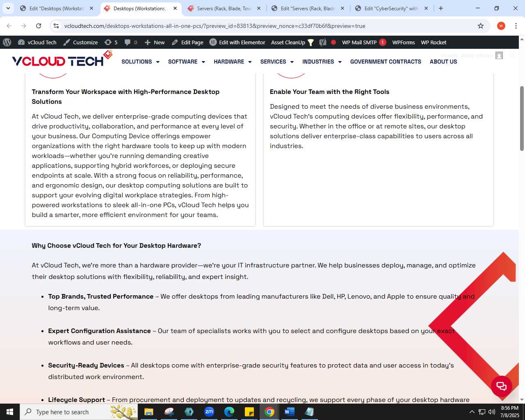The width and height of the screenshot is (525, 420).
Task: Open Customize in admin bar
Action: (80, 42)
